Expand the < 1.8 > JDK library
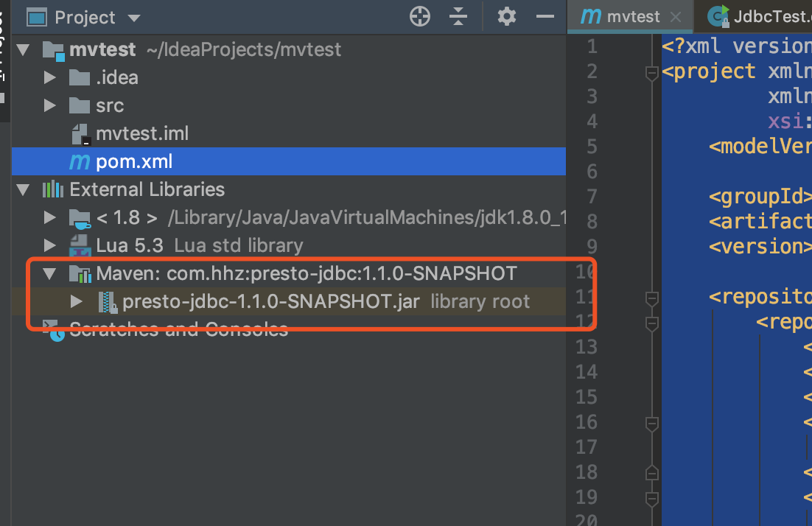The width and height of the screenshot is (812, 526). 49,217
